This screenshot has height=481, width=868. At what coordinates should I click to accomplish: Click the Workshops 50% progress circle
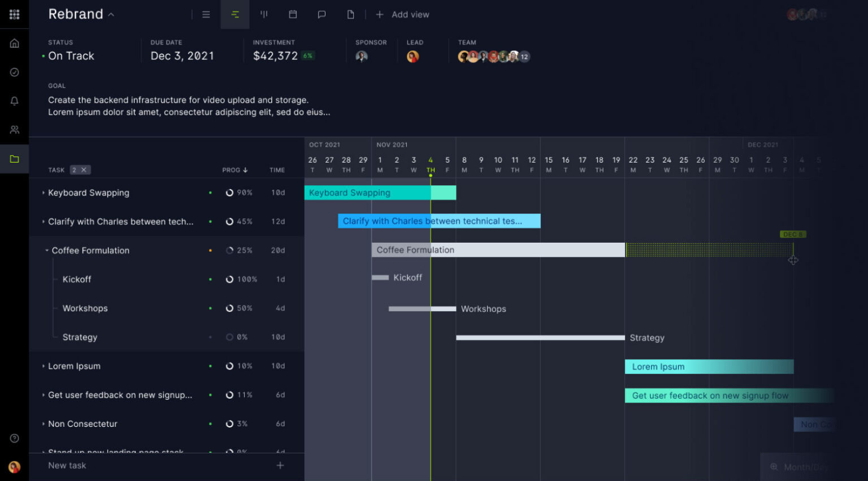pyautogui.click(x=231, y=308)
